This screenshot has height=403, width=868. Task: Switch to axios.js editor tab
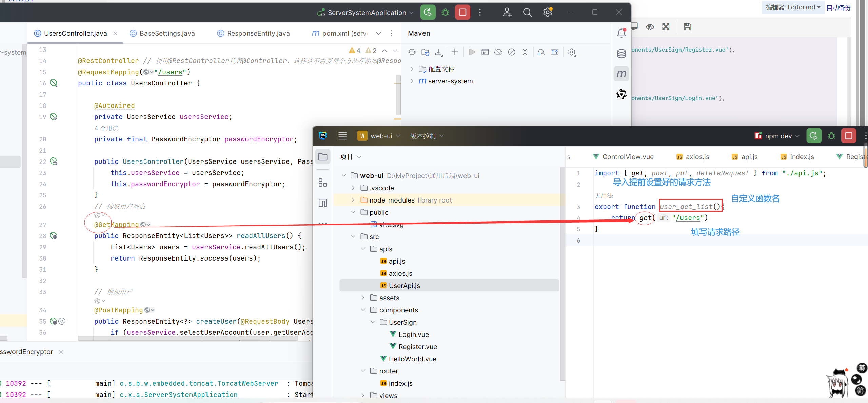(693, 157)
